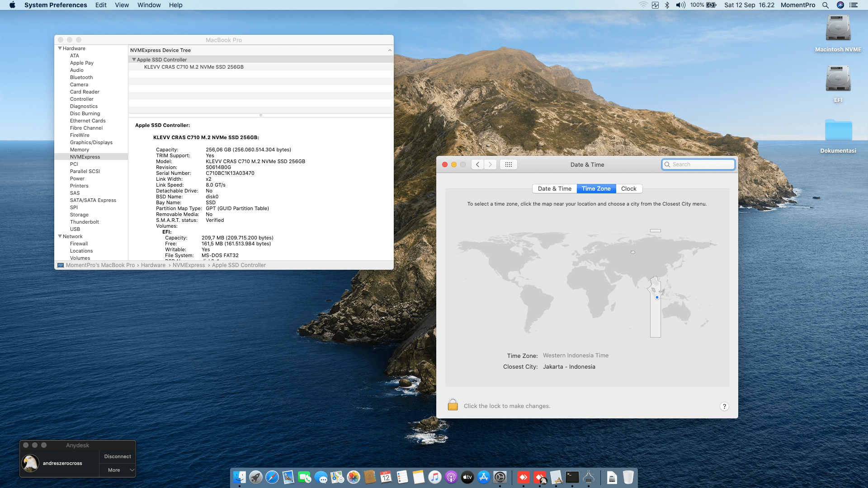This screenshot has height=488, width=868.
Task: Open FaceTime from the dock
Action: click(305, 477)
